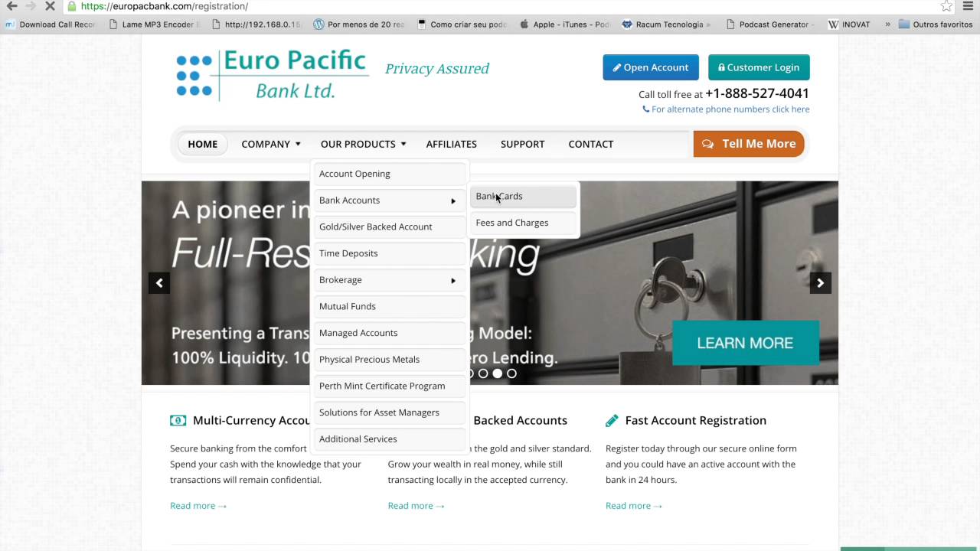Viewport: 980px width, 551px height.
Task: Choose Additional Services from the menu
Action: click(x=390, y=439)
